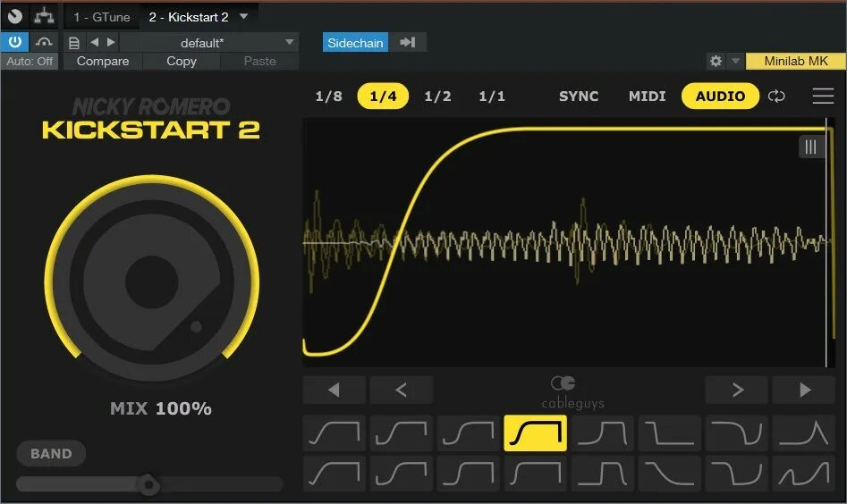Select the sixth falling slope in bottom row
The width and height of the screenshot is (847, 504).
pos(669,474)
